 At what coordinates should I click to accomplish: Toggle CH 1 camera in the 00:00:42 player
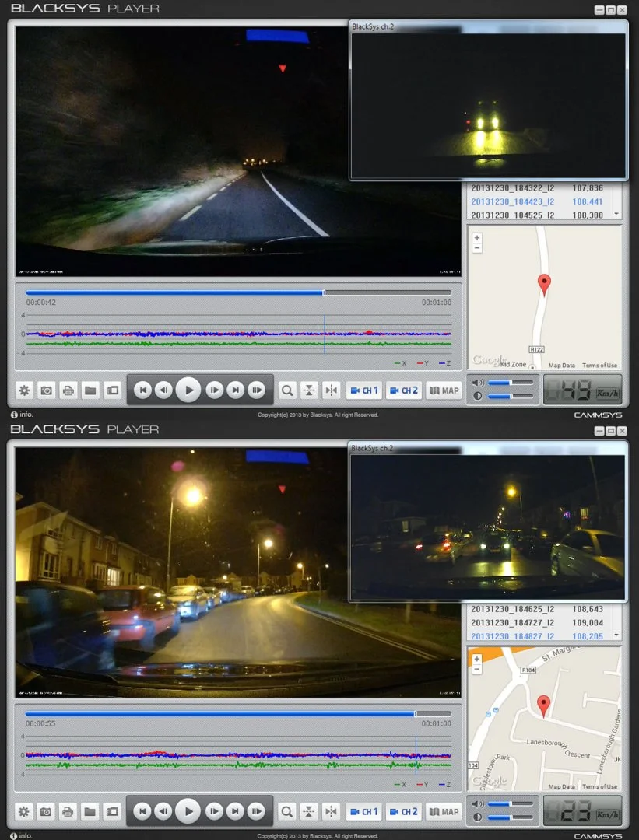(364, 390)
